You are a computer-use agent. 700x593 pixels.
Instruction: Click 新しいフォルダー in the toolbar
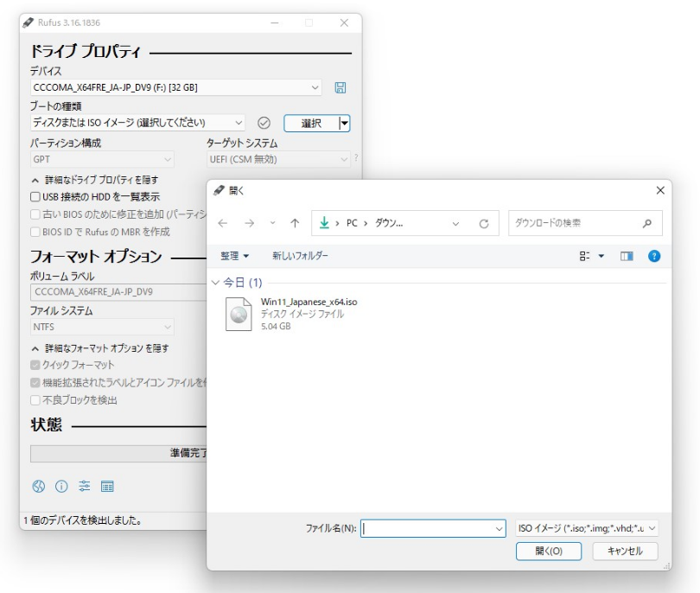[x=300, y=256]
